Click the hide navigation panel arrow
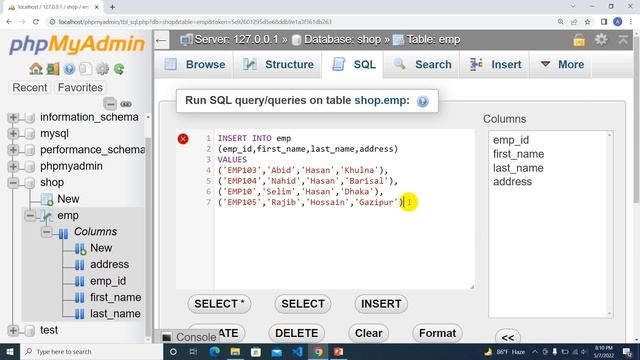 [x=161, y=40]
